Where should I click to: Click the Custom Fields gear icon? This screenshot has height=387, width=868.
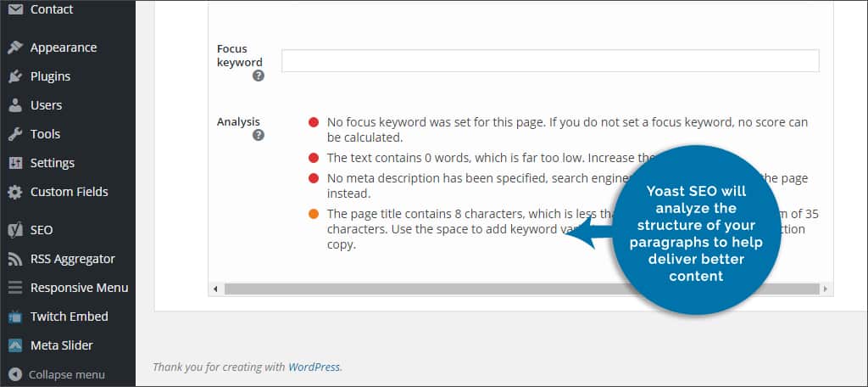tap(15, 192)
